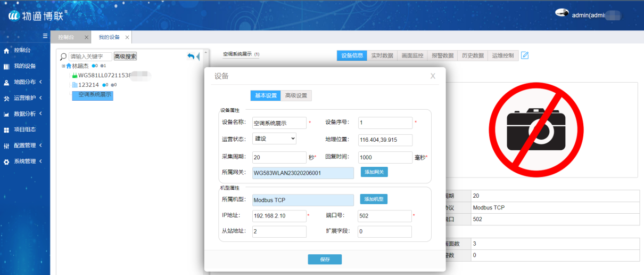This screenshot has height=275, width=644.
Task: Focus the IP地址 input field
Action: click(x=279, y=216)
